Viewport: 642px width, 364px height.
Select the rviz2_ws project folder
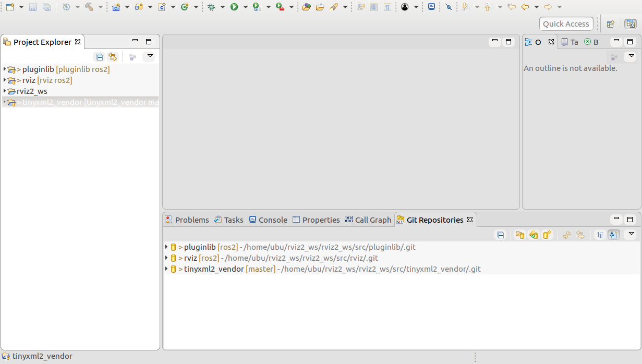(32, 91)
